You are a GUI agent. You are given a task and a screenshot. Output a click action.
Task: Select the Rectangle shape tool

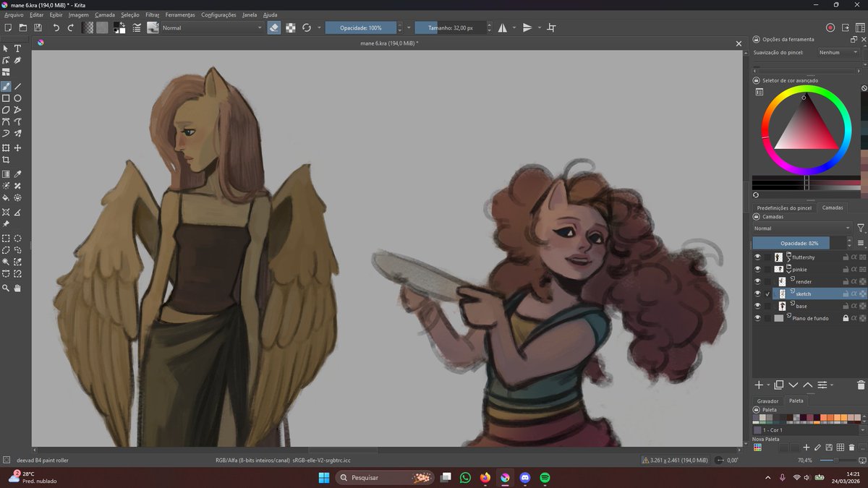pos(6,98)
